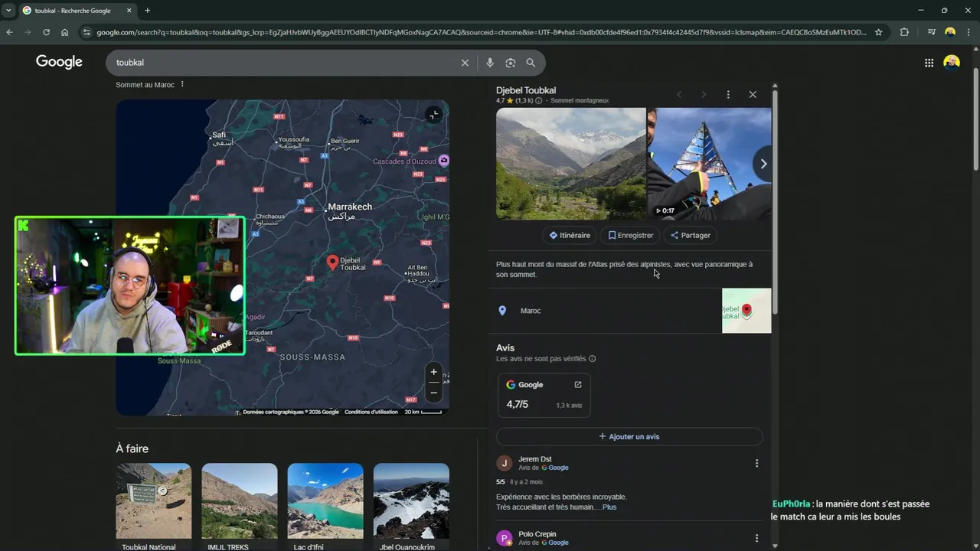Image resolution: width=980 pixels, height=551 pixels.
Task: Open tab search dropdown arrow
Action: [x=8, y=11]
